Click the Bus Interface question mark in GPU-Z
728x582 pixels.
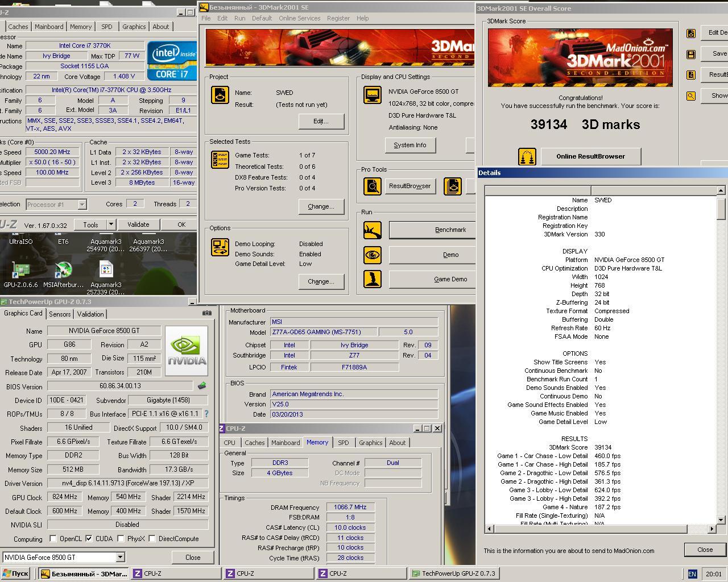pos(206,414)
